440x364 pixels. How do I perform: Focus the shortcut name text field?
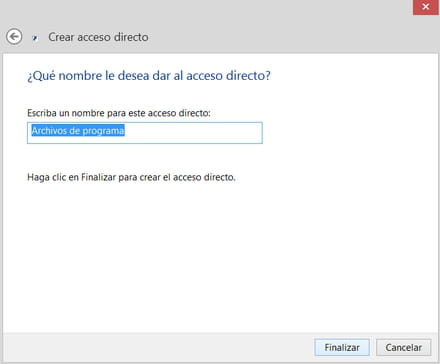145,133
